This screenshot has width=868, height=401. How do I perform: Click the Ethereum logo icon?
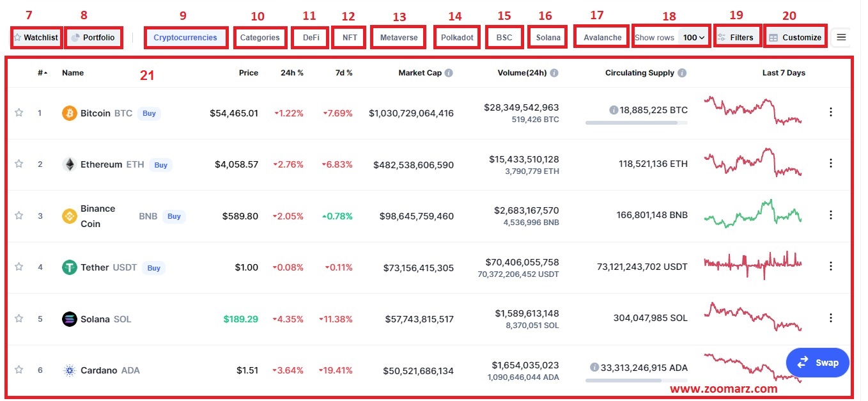coord(69,164)
